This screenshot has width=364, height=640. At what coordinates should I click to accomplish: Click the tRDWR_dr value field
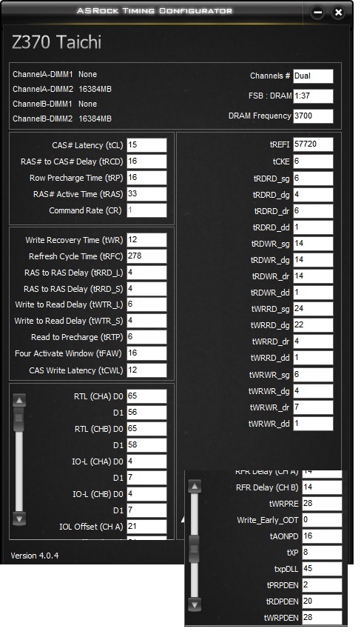(x=313, y=276)
